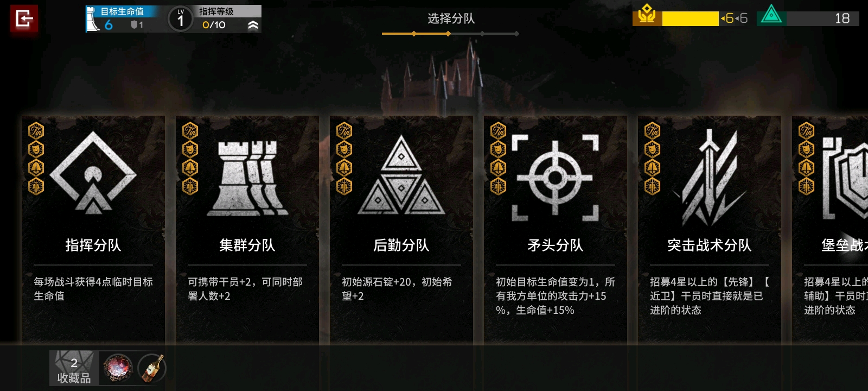
Task: Select 矛头分队 description text card
Action: point(555,296)
